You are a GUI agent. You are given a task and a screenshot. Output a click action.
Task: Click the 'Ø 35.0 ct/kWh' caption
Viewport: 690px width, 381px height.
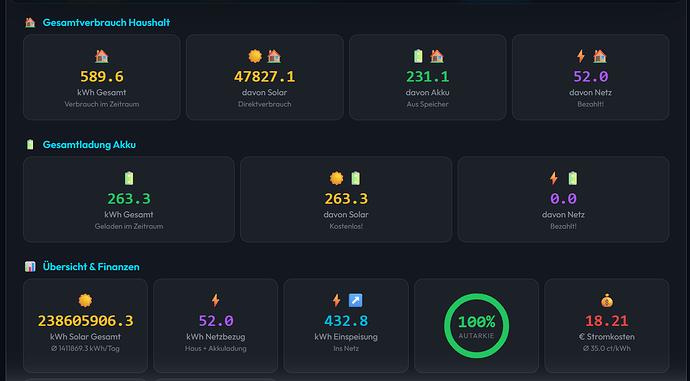pyautogui.click(x=607, y=348)
